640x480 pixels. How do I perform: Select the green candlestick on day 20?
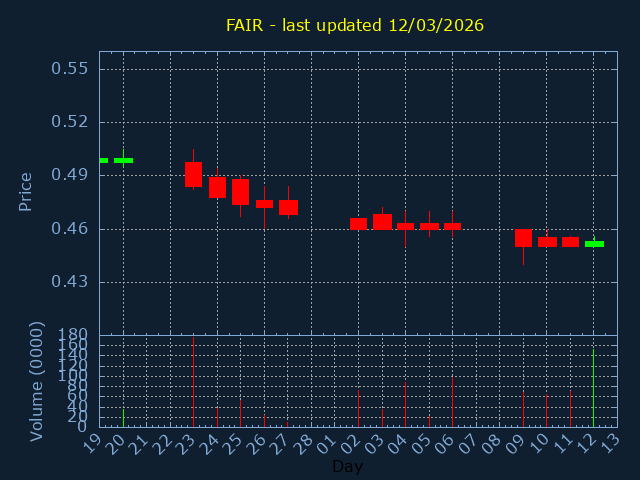pos(123,160)
